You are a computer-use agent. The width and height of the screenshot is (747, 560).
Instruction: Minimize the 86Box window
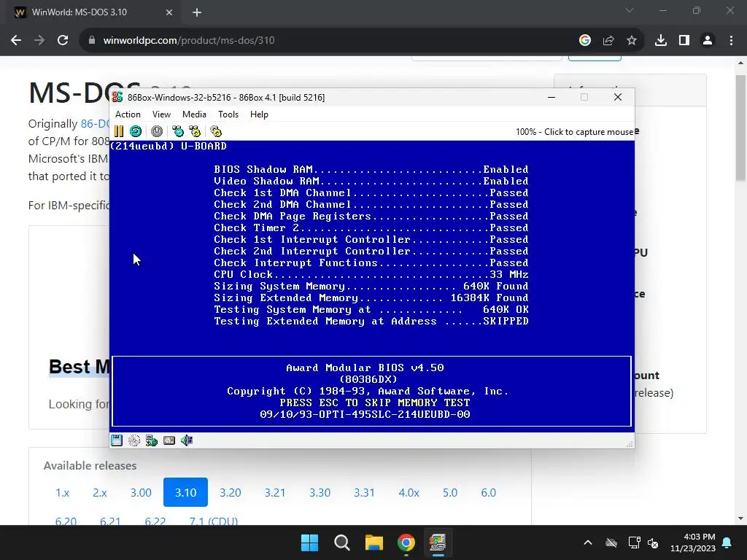click(551, 97)
